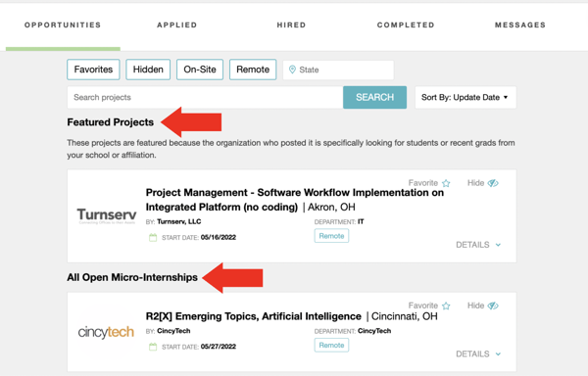Toggle the Hidden filter
Image resolution: width=588 pixels, height=376 pixels.
pyautogui.click(x=148, y=70)
